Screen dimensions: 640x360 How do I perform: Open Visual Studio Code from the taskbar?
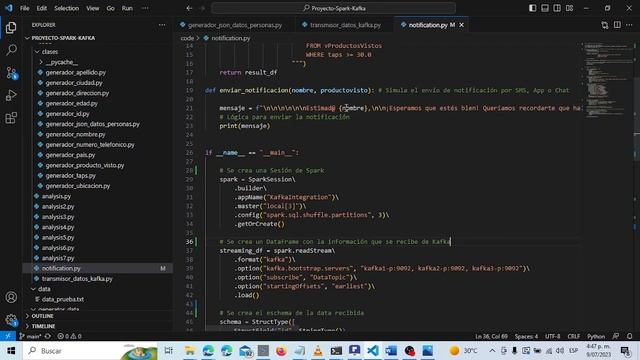click(x=373, y=351)
